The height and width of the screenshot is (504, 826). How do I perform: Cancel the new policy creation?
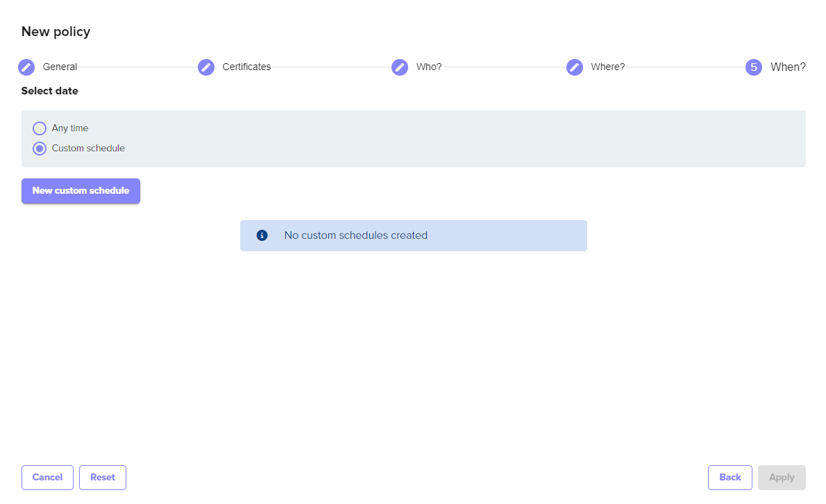[47, 478]
